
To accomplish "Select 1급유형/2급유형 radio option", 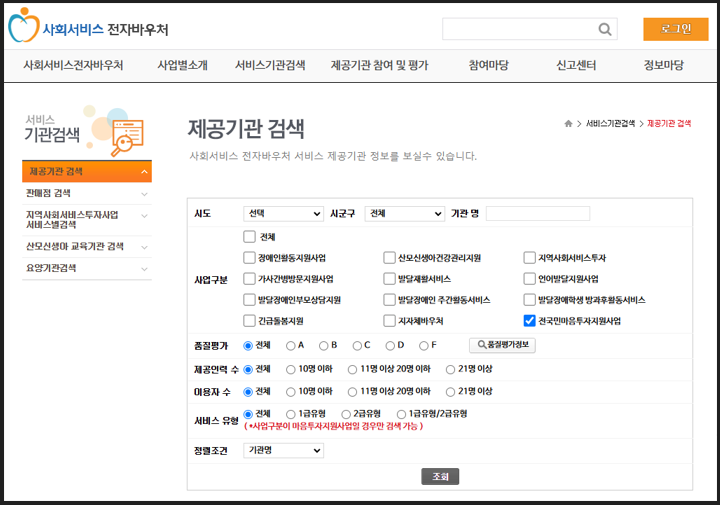I will click(401, 415).
